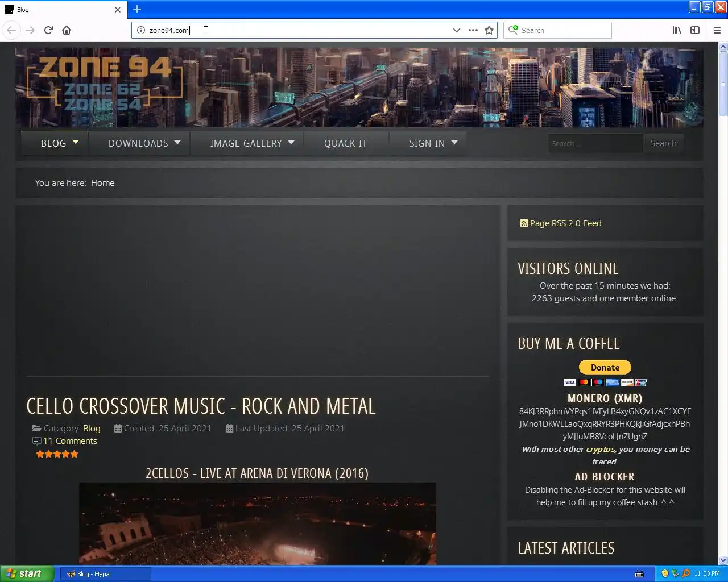Click the five-star article rating
The width and height of the screenshot is (728, 582).
[x=57, y=454]
